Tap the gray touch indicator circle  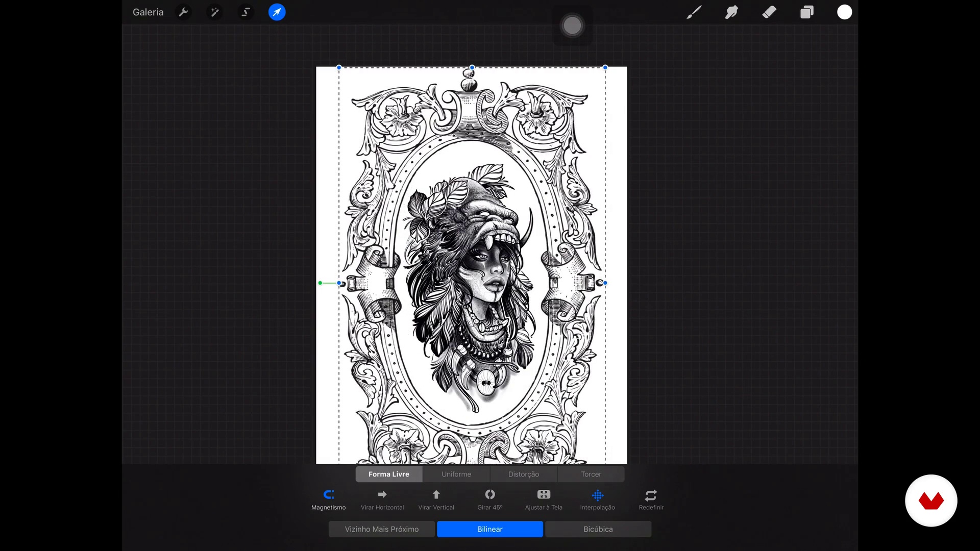[572, 26]
